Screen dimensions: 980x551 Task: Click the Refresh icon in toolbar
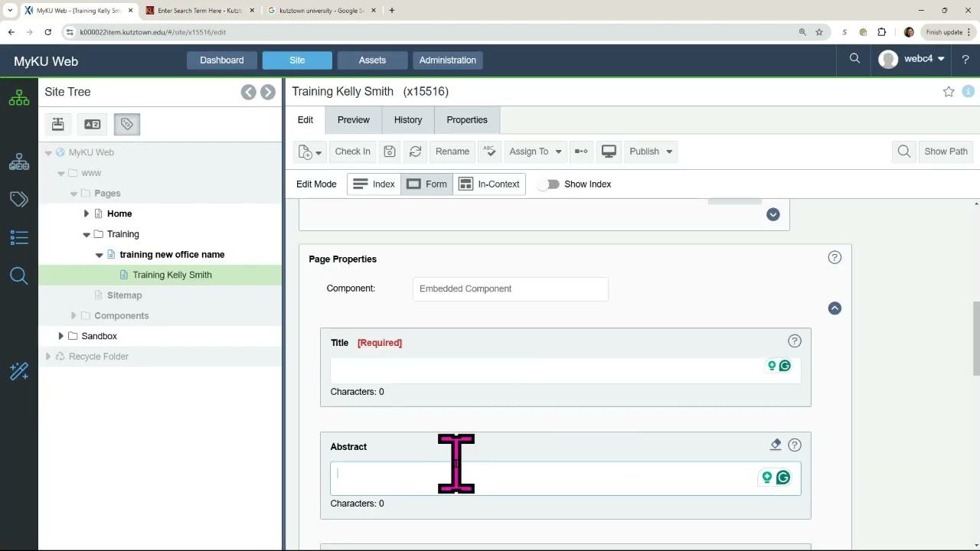[416, 152]
